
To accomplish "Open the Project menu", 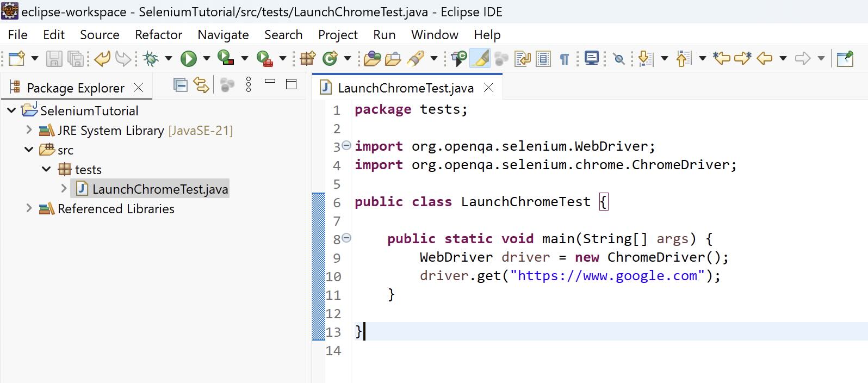I will pyautogui.click(x=338, y=35).
